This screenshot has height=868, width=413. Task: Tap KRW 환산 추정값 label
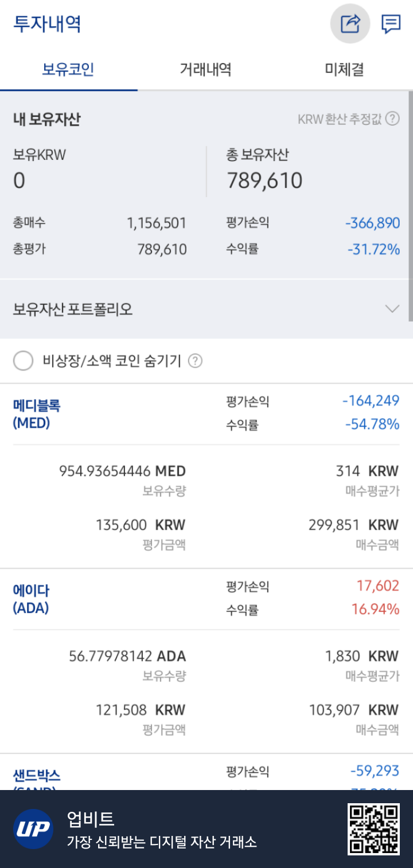(x=340, y=119)
